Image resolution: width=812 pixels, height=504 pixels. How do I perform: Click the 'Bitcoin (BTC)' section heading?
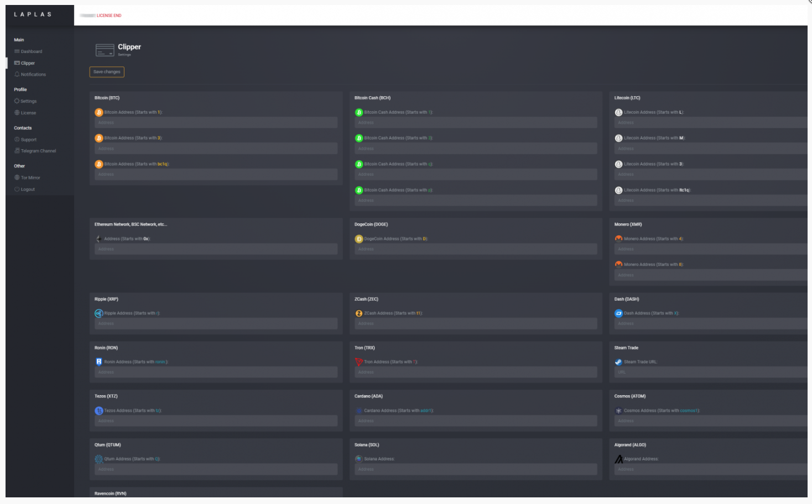[x=107, y=98]
